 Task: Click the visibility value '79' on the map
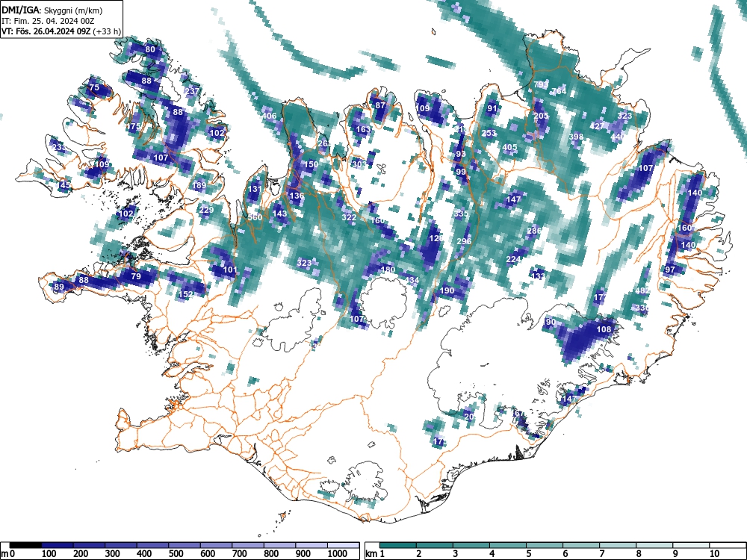136,276
